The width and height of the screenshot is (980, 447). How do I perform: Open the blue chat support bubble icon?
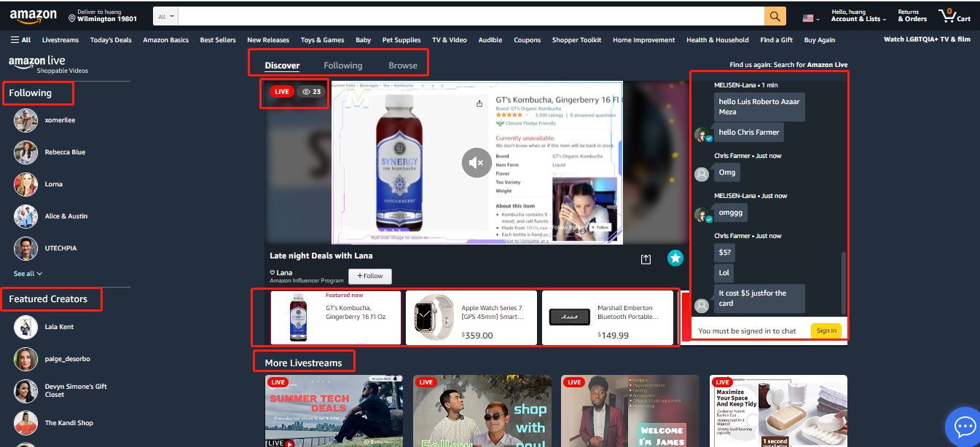tap(965, 427)
